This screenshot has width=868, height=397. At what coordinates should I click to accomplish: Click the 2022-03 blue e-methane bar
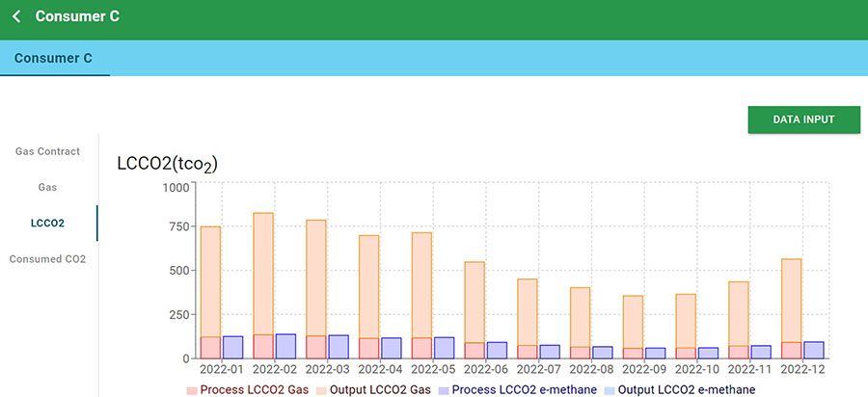coord(339,347)
